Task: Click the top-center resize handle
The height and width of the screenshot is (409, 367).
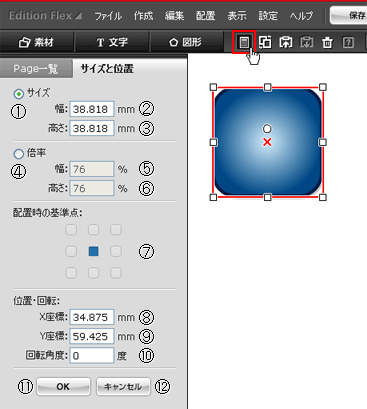Action: pyautogui.click(x=267, y=87)
